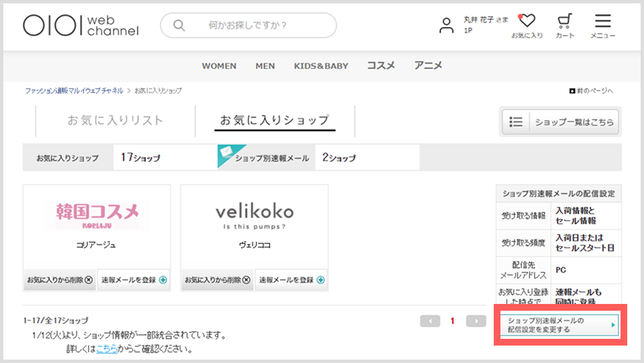Viewport: 644px width, 363px height.
Task: Select WOMEN category
Action: tap(219, 66)
